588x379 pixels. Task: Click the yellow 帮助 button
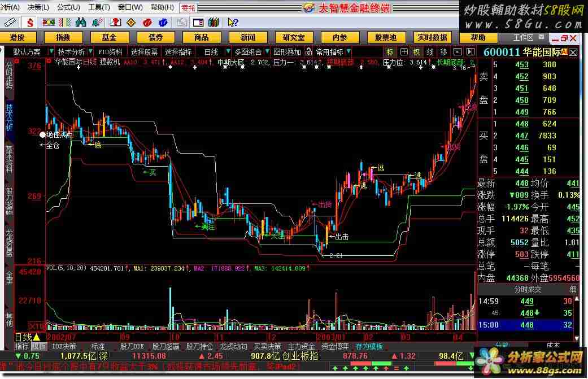478,37
